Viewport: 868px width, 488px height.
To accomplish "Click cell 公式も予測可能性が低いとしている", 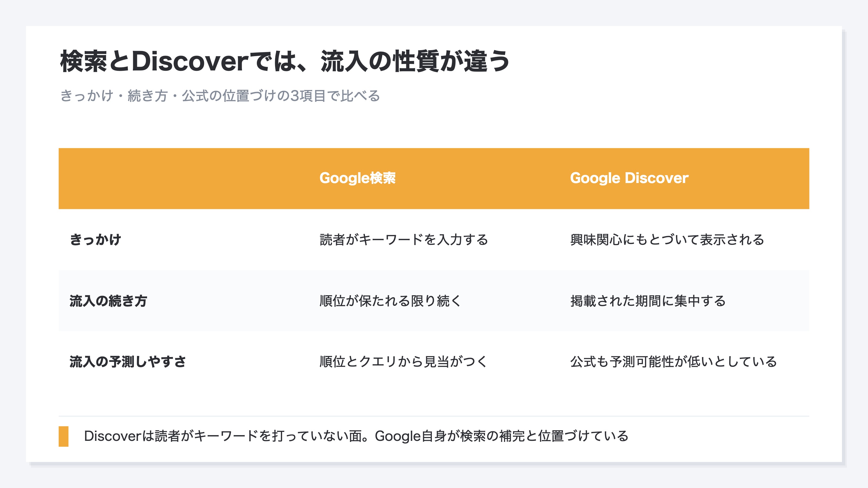I will pos(674,361).
